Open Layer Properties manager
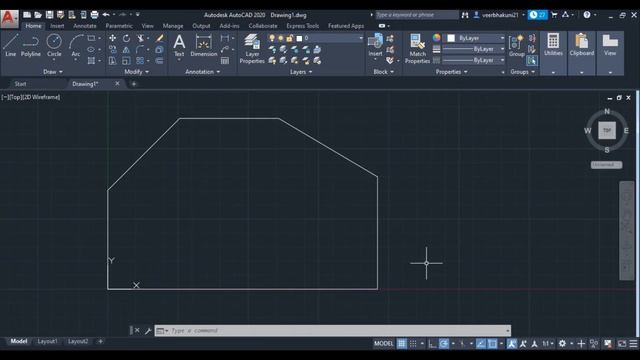640x360 pixels. click(252, 49)
